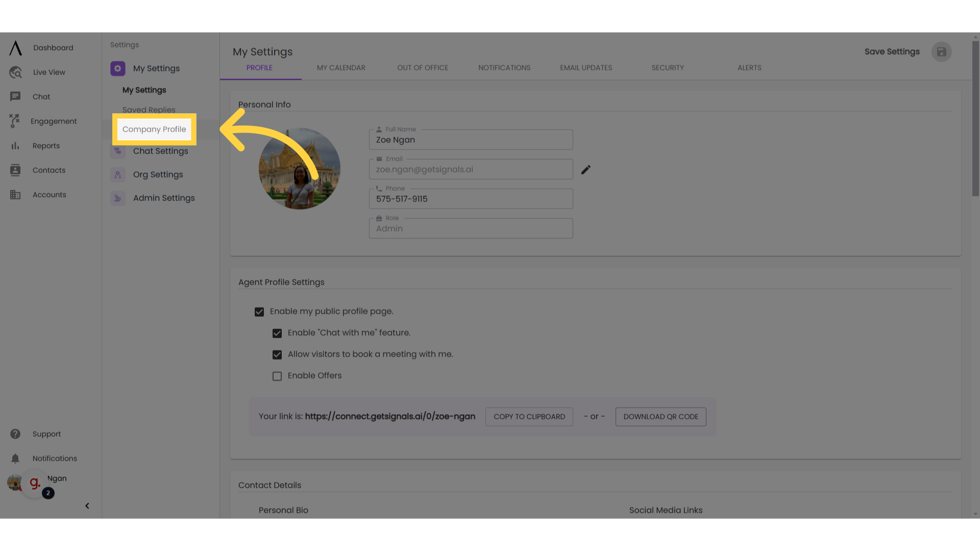The width and height of the screenshot is (980, 551).
Task: Switch to Notifications tab
Action: pyautogui.click(x=504, y=67)
